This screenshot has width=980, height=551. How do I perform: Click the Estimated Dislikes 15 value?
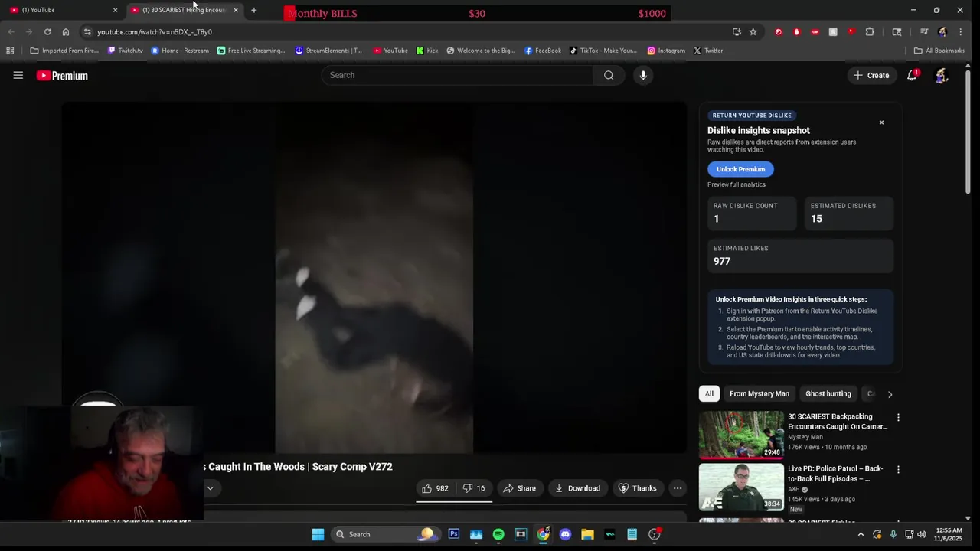(x=817, y=219)
